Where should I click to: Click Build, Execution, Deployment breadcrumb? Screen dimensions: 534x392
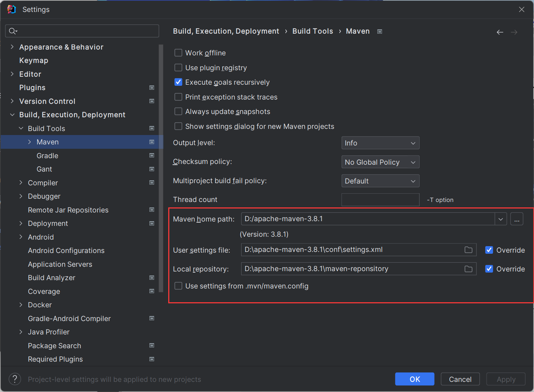(x=226, y=31)
